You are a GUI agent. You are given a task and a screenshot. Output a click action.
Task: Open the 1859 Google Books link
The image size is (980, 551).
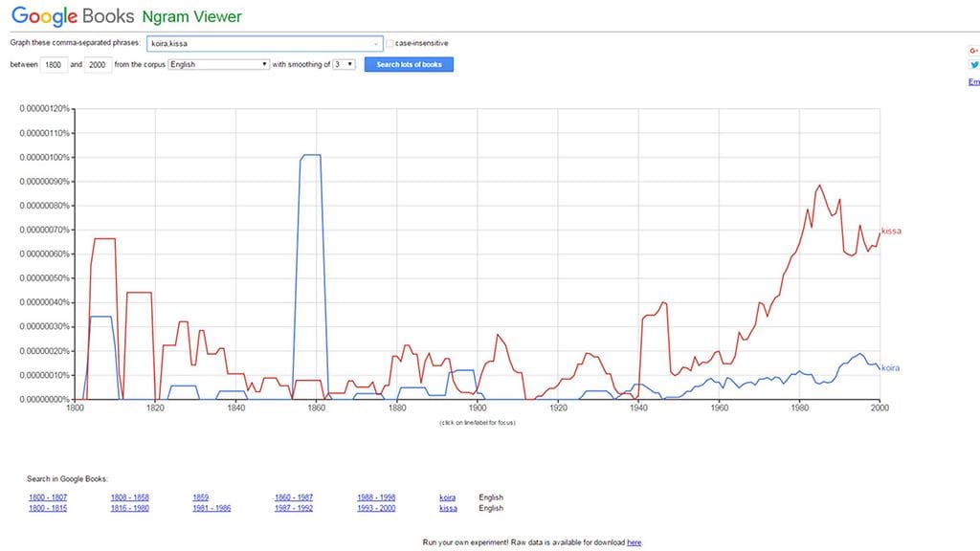click(201, 497)
